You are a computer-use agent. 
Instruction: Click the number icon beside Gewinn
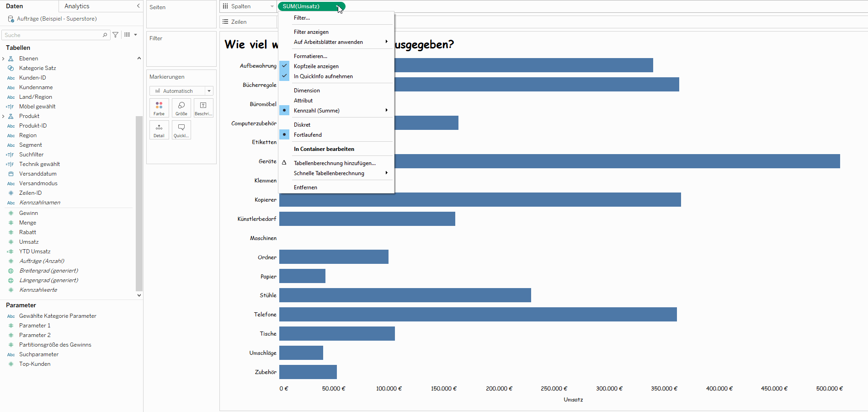click(x=11, y=213)
